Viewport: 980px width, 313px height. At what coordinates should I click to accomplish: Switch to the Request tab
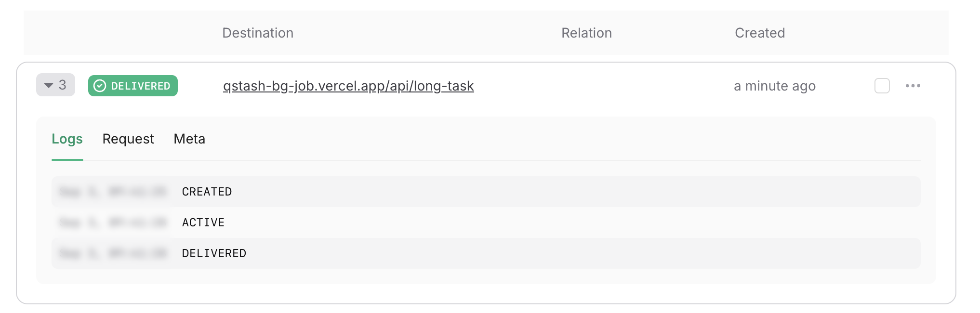pyautogui.click(x=128, y=139)
